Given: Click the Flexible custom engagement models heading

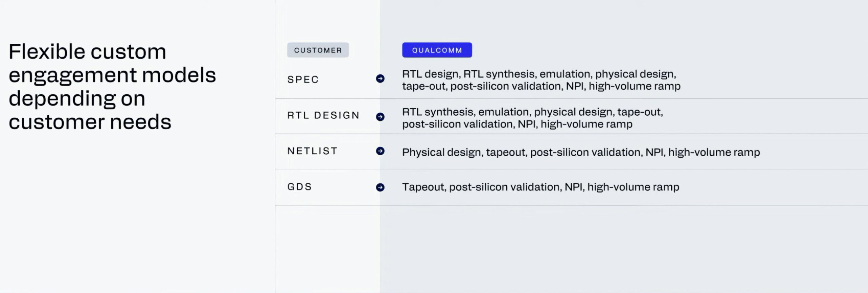Looking at the screenshot, I should pos(112,86).
